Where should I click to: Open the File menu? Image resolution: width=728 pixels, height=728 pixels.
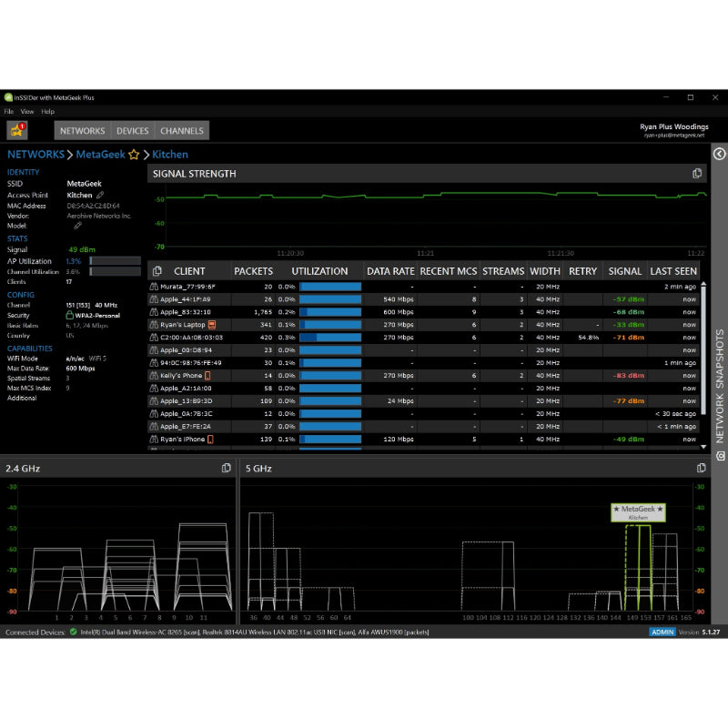(x=9, y=111)
